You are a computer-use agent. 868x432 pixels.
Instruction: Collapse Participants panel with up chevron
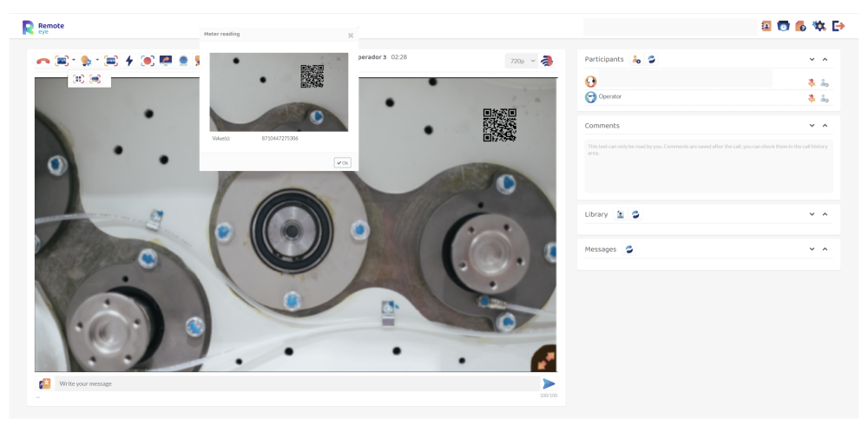tap(825, 59)
